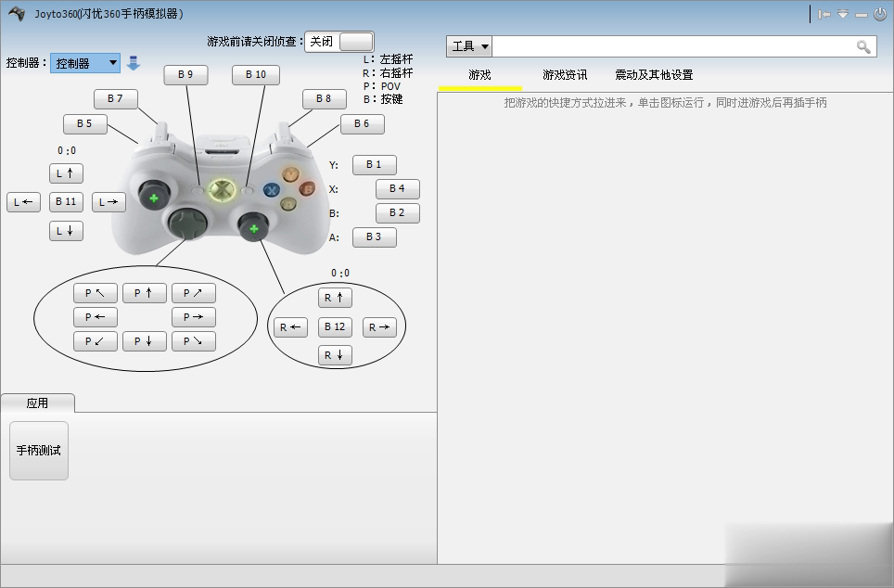The height and width of the screenshot is (588, 894).
Task: Click the blue X face button on the controller image
Action: [x=272, y=189]
